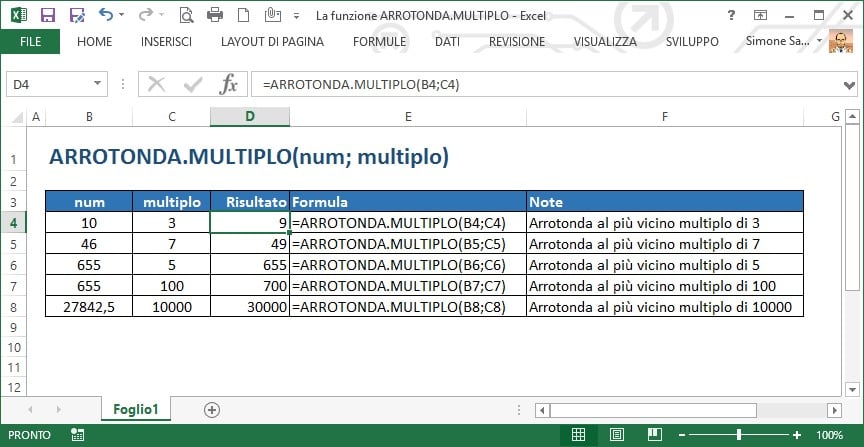Open the REVISIONE tab

click(517, 41)
